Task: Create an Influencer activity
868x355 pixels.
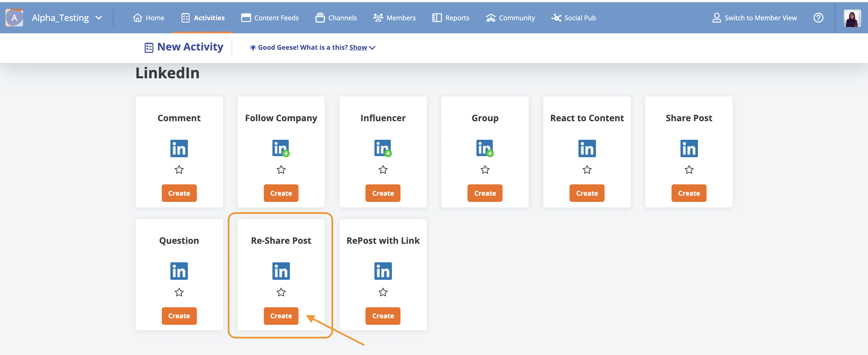Action: tap(383, 193)
